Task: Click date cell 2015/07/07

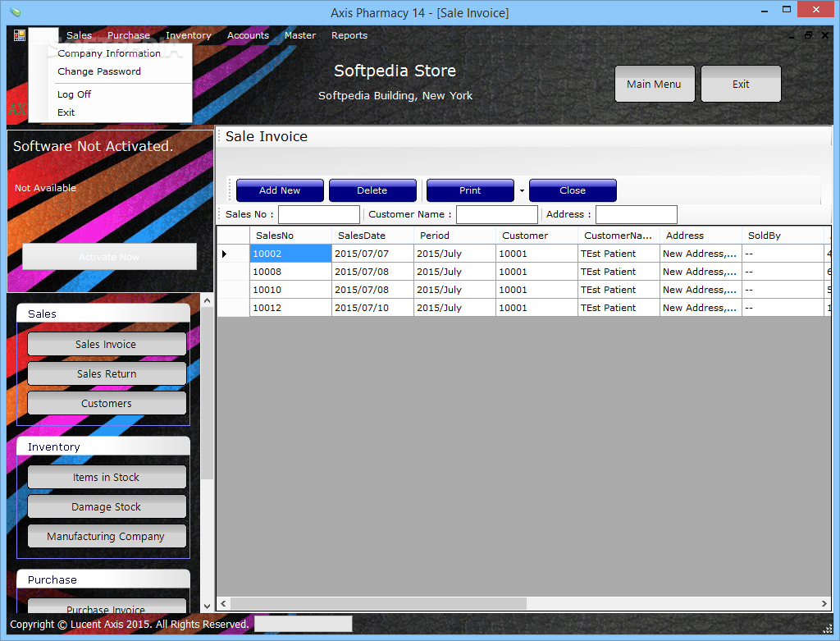Action: [373, 254]
